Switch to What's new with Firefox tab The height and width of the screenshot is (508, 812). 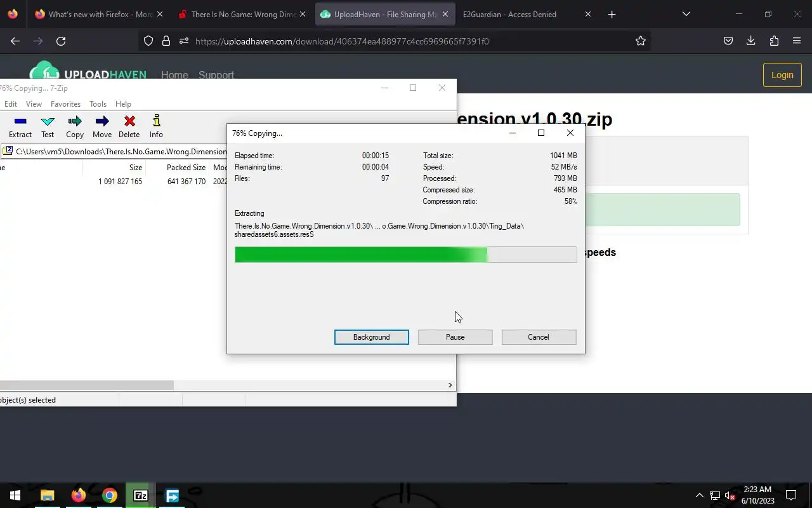pos(99,14)
